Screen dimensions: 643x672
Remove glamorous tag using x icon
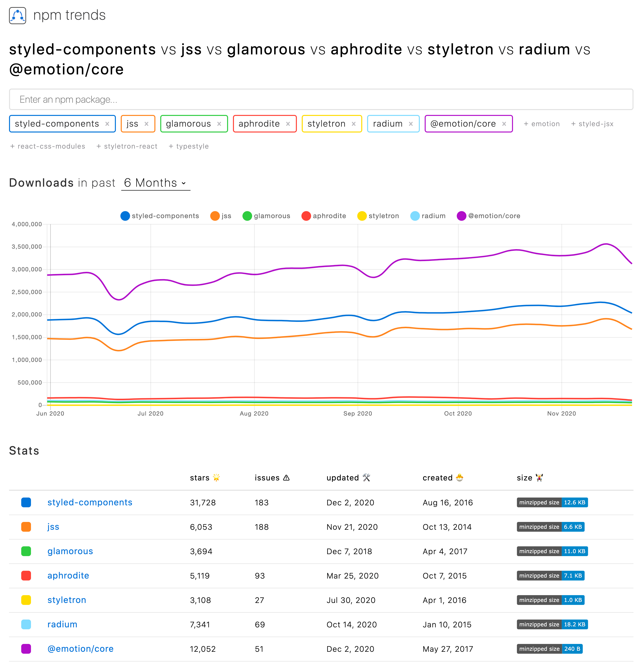click(219, 124)
